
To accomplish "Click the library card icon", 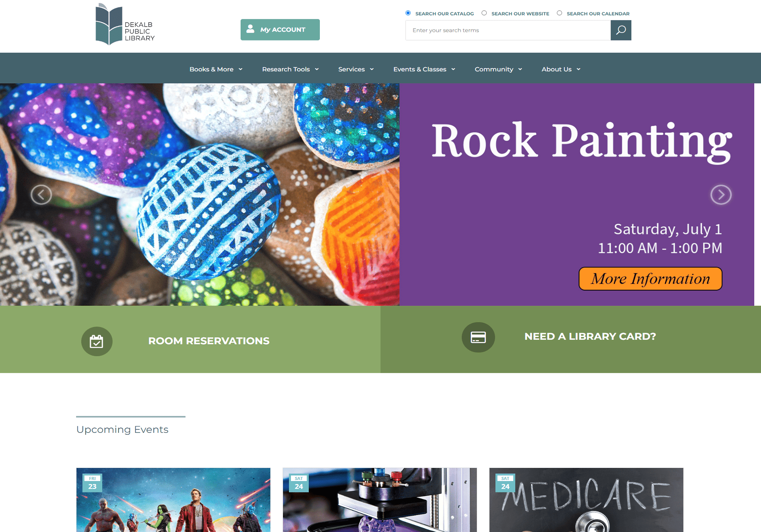I will (478, 337).
